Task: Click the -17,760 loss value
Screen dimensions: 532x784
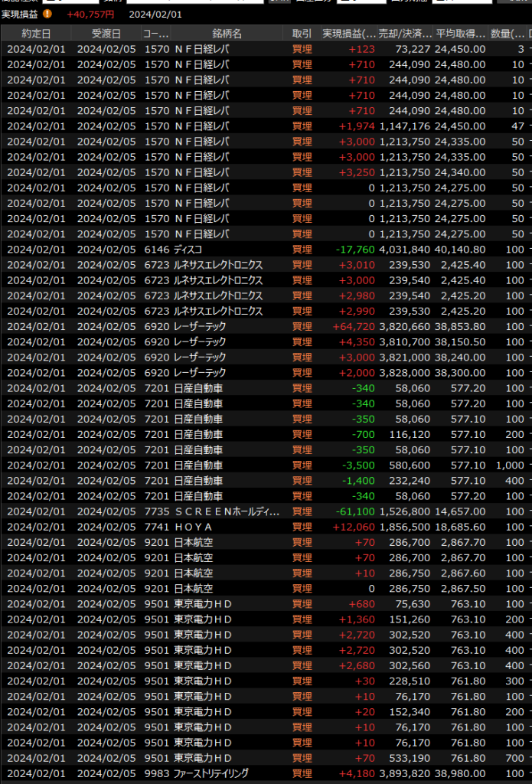Action: 353,250
